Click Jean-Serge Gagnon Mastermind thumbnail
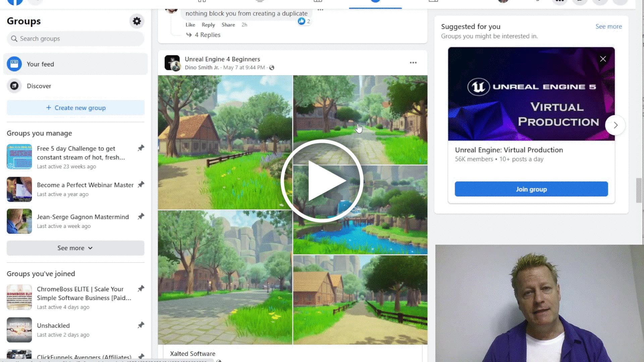Viewport: 644px width, 362px height. pos(19,221)
